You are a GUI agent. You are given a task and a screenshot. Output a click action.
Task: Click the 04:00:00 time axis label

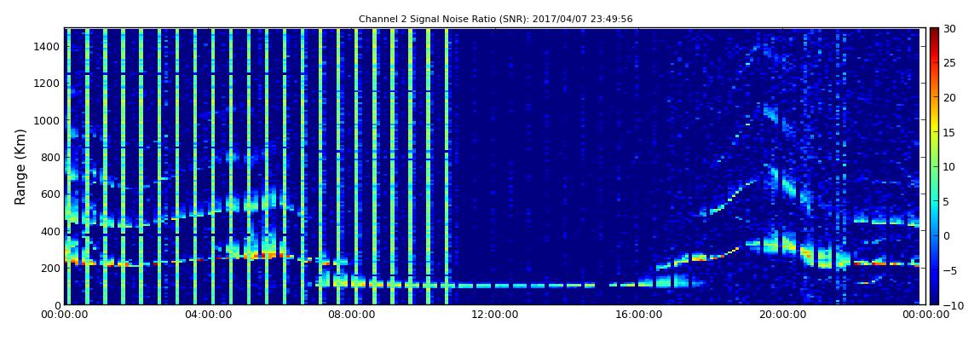[207, 315]
